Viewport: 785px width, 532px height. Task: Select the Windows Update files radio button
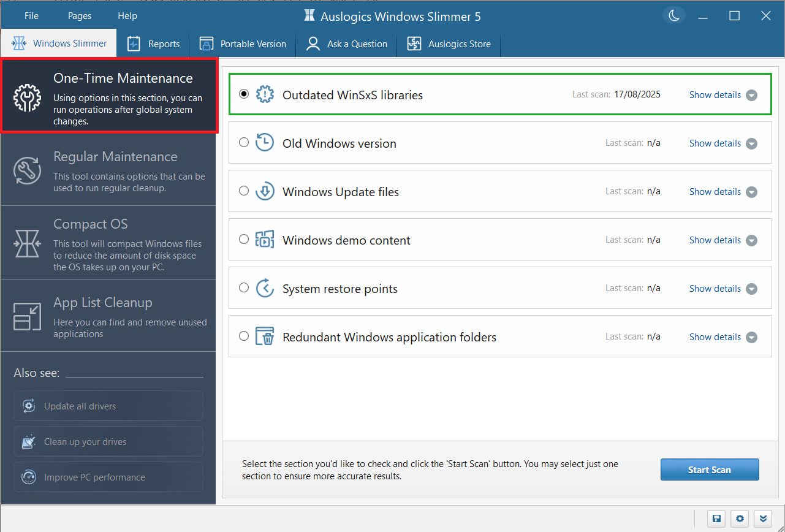(x=244, y=191)
